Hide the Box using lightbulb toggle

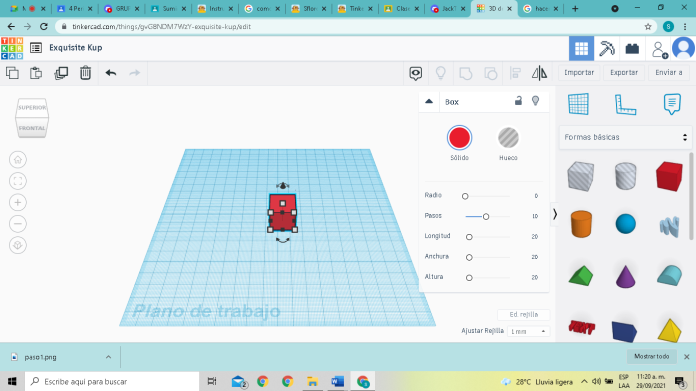(x=535, y=101)
